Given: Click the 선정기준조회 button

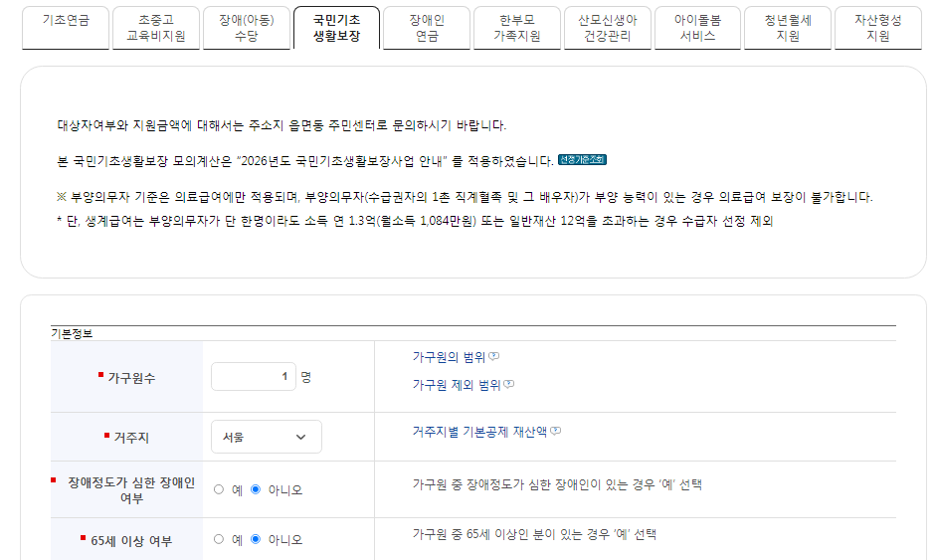Looking at the screenshot, I should point(582,160).
